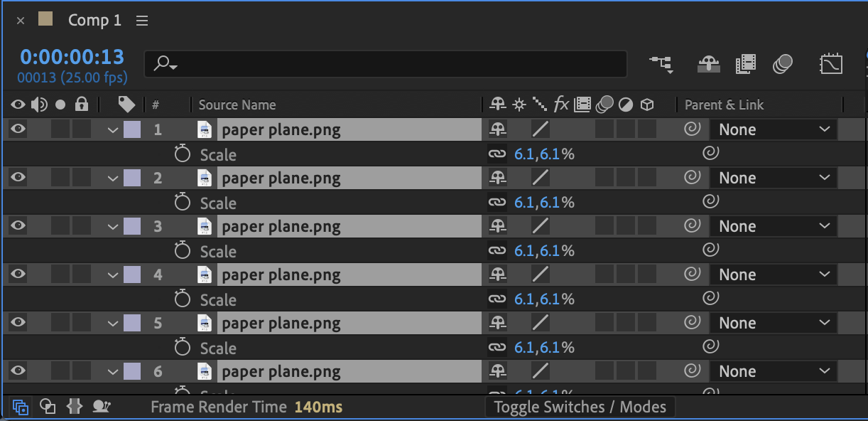Image resolution: width=868 pixels, height=421 pixels.
Task: Click the parent pick whip for layer 3
Action: pos(691,226)
